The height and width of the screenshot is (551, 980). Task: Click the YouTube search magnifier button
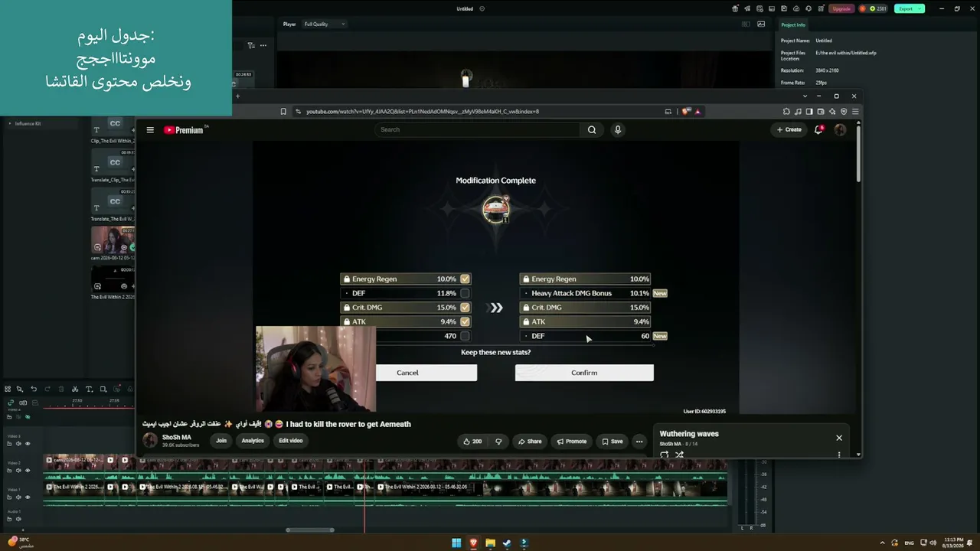592,130
